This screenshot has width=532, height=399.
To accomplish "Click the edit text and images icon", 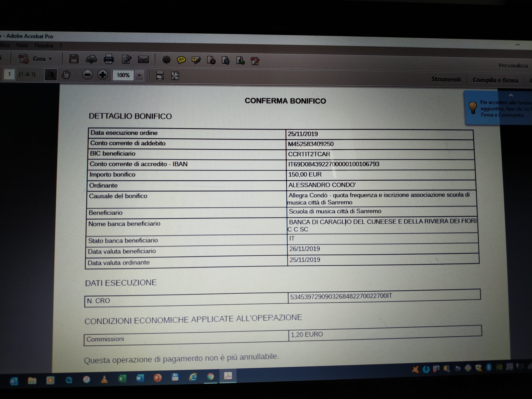I will point(127,59).
